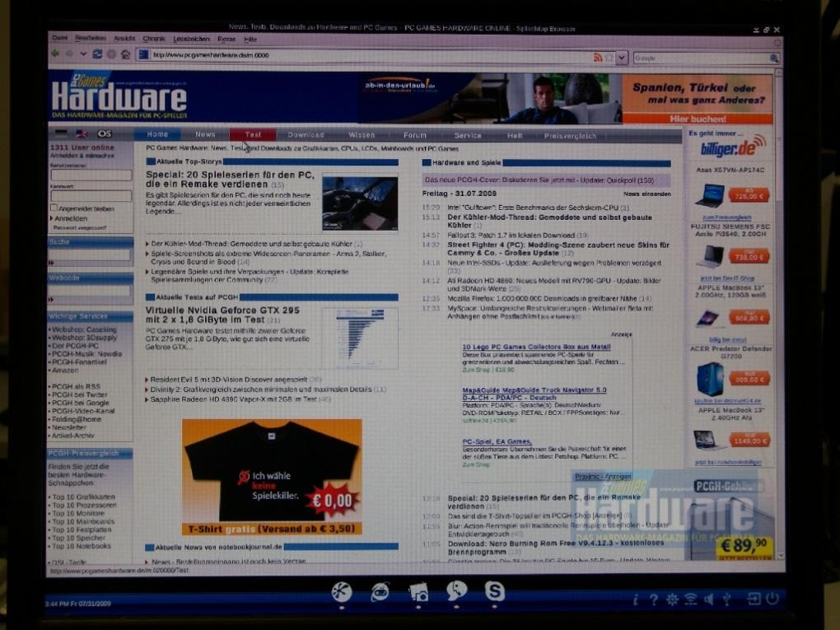
Task: Click the power off icon
Action: [772, 599]
